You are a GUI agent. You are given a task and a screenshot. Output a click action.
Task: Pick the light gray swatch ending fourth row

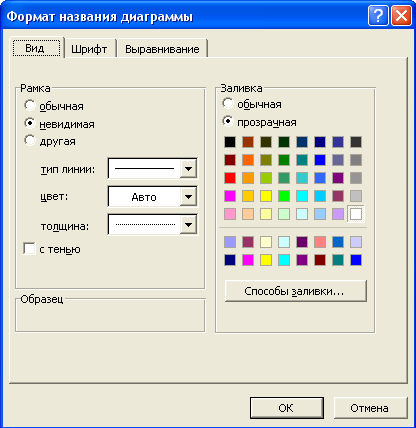(x=356, y=196)
